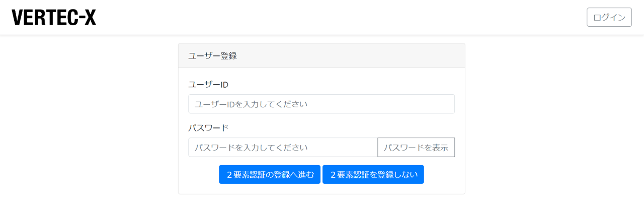Open the ログイン page from the header
The image size is (644, 202).
609,17
